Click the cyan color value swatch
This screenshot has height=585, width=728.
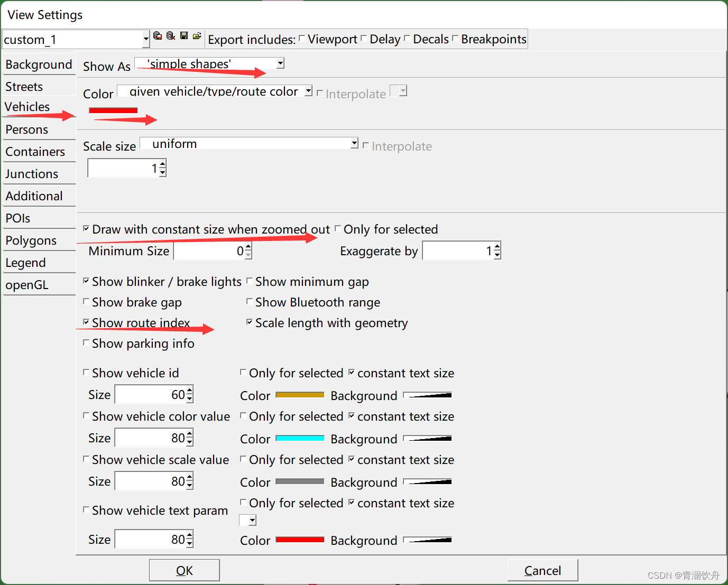(x=300, y=438)
